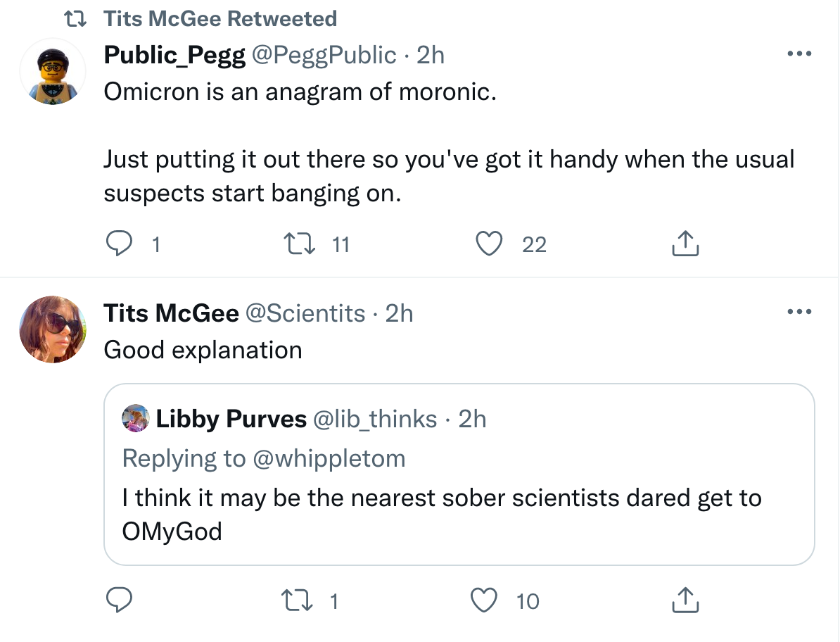The width and height of the screenshot is (840, 642).
Task: Share the Good explanation tweet
Action: (685, 600)
